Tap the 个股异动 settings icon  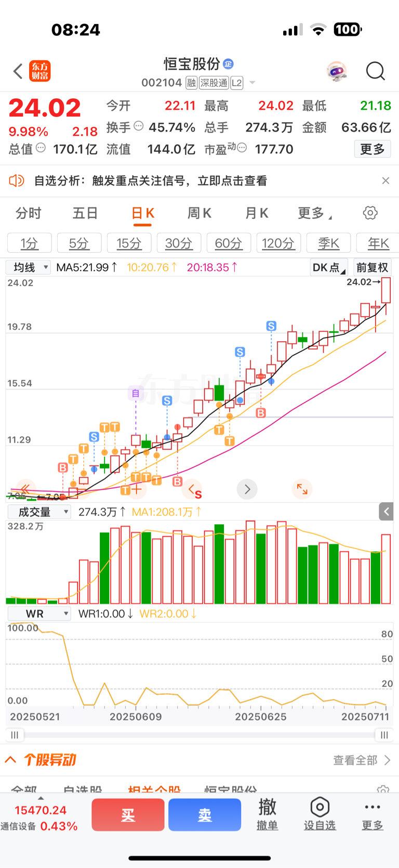pyautogui.click(x=383, y=790)
